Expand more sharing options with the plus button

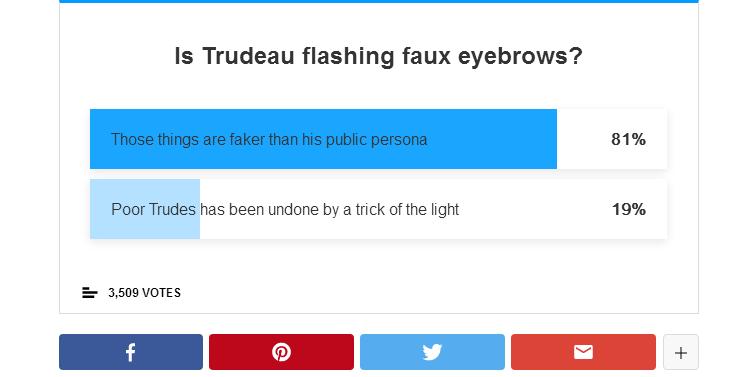pos(681,353)
